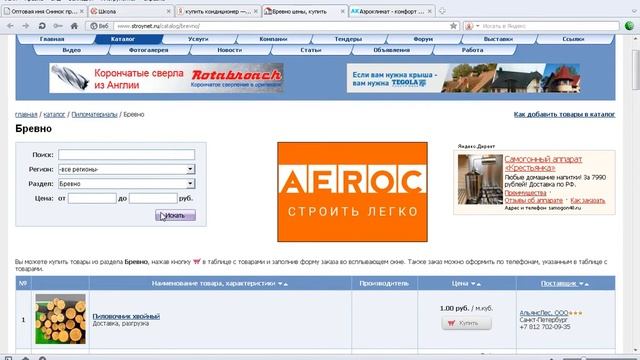Click the 'Преимущества' ad link

[x=525, y=193]
